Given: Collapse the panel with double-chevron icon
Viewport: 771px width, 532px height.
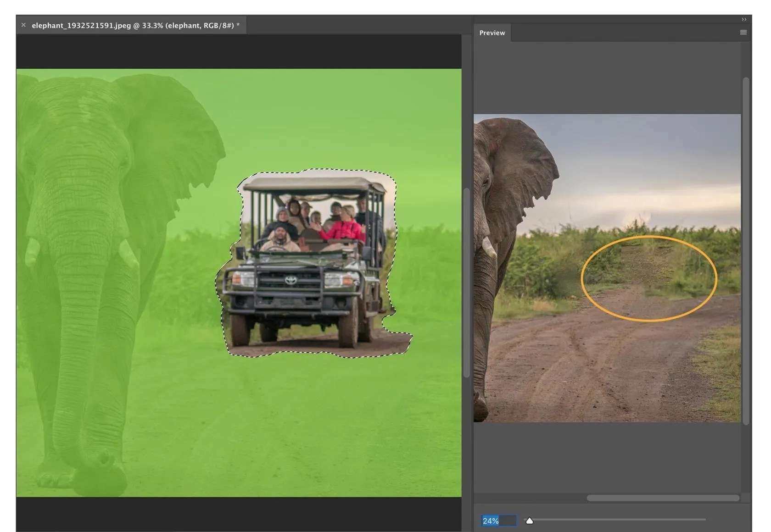Looking at the screenshot, I should point(744,19).
